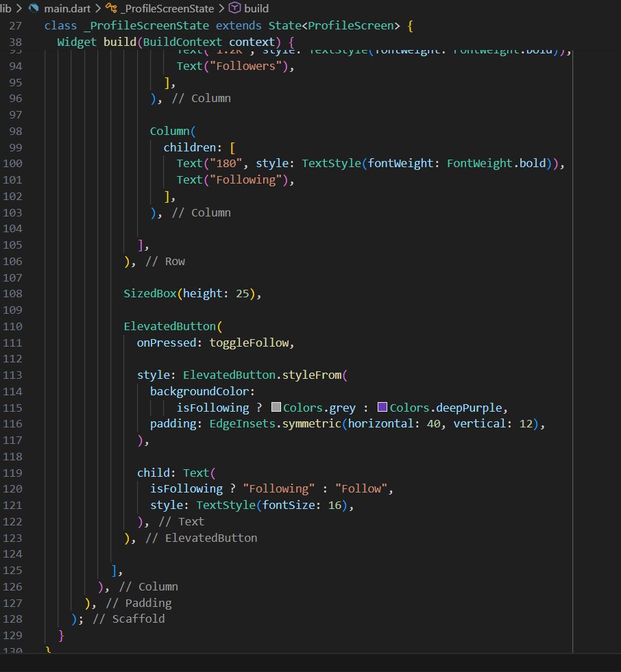
Task: Click the lib breadcrumb folder
Action: [x=5, y=9]
